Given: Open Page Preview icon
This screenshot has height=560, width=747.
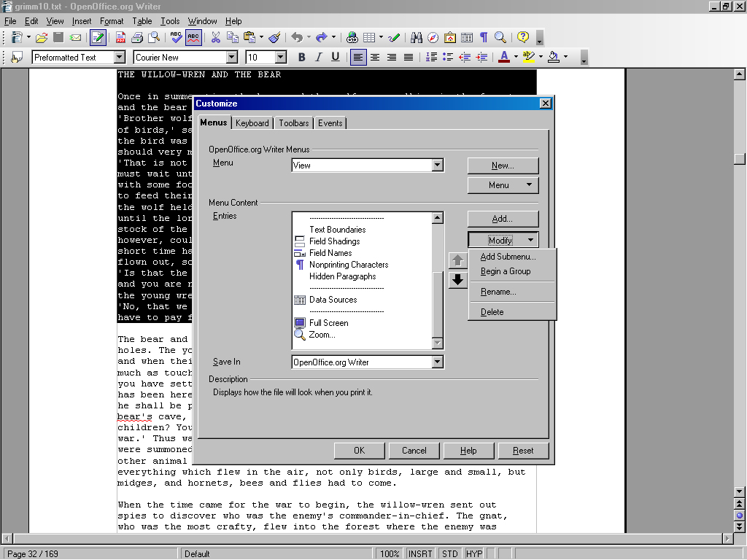Looking at the screenshot, I should coord(154,38).
